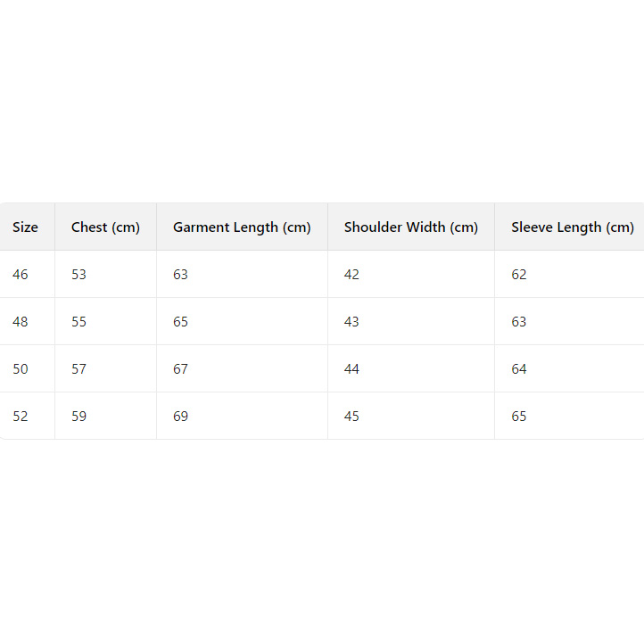Click shoulder width value 42

point(351,275)
